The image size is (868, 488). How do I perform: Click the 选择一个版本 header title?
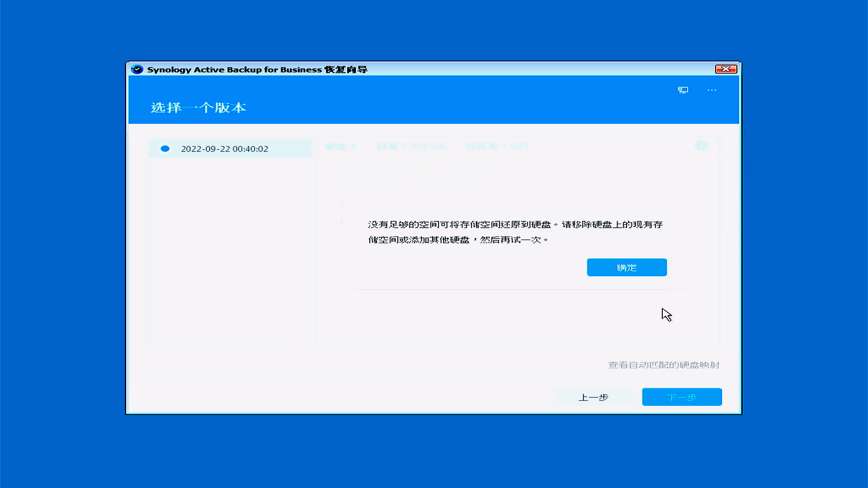click(x=198, y=108)
